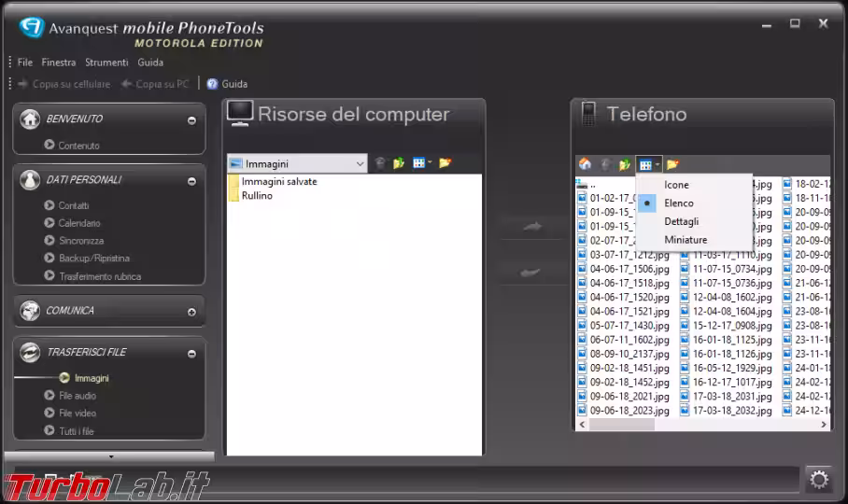Click the right arrow transfer-to-phone button

coord(532,227)
